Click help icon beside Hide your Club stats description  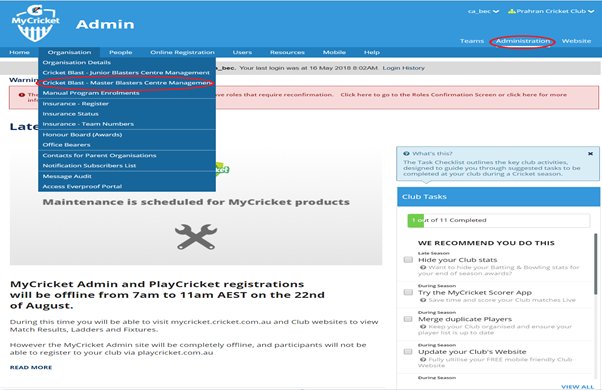[x=423, y=268]
